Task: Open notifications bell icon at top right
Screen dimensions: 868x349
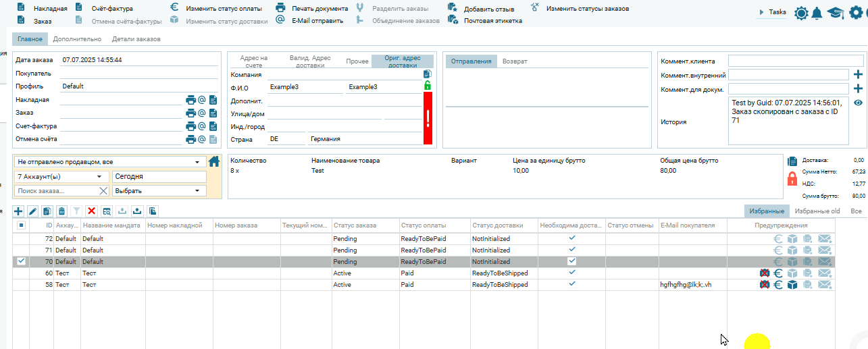Action: 817,13
